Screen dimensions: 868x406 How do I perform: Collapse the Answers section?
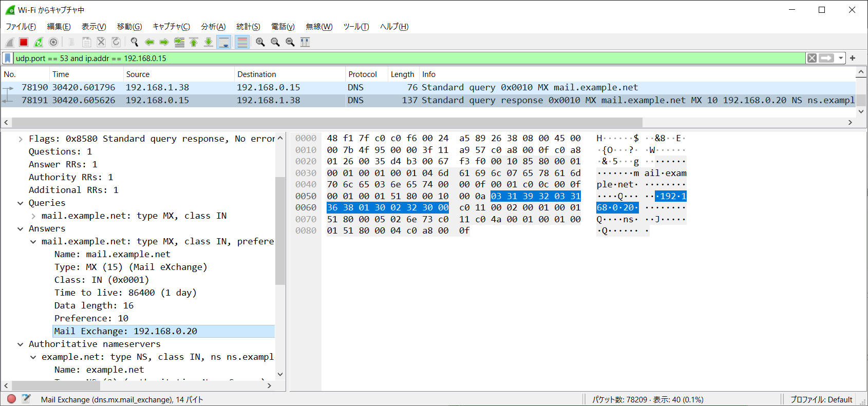click(x=21, y=229)
